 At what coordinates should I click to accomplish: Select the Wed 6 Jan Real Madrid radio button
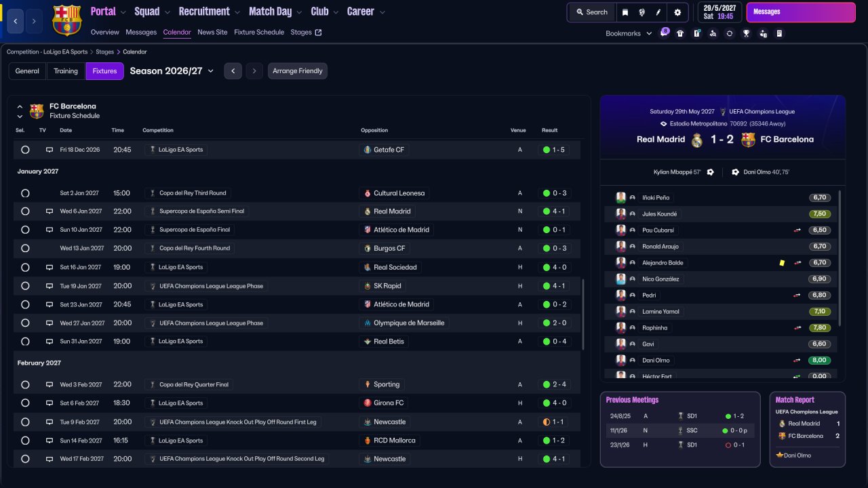[25, 211]
